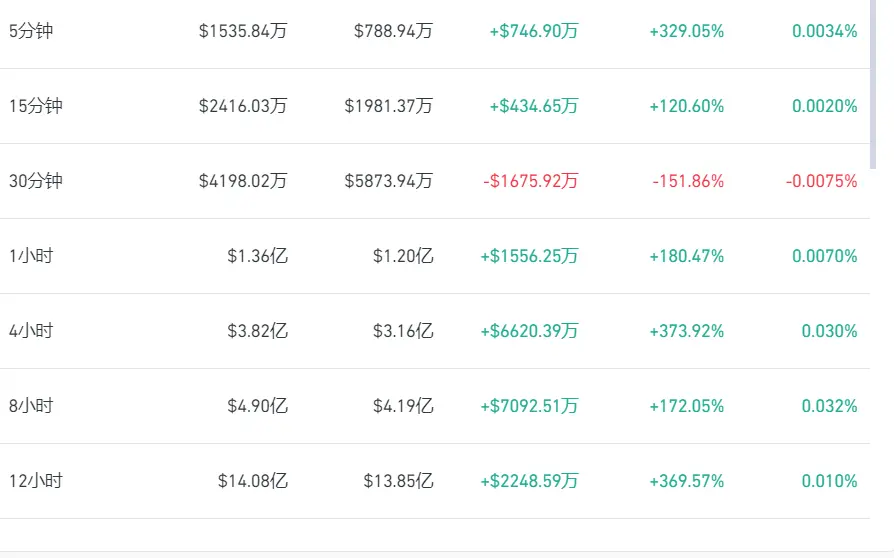
Task: Click the +$6620.39万 net inflow value
Action: pos(530,331)
